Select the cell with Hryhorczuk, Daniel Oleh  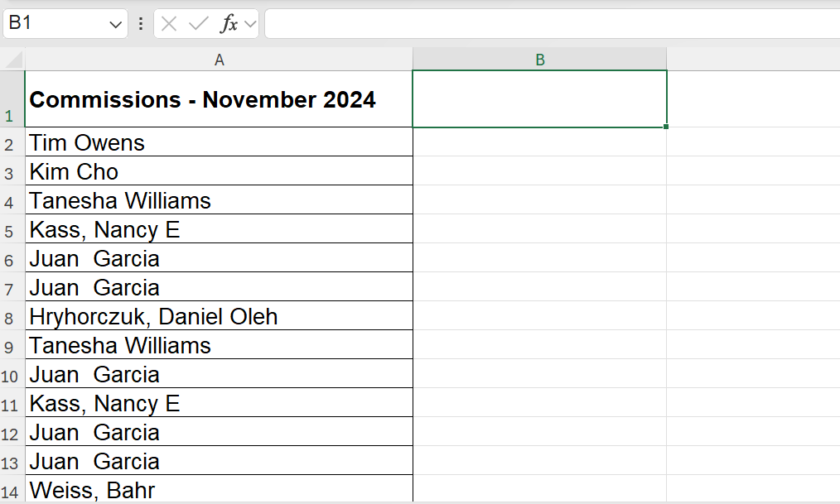pyautogui.click(x=219, y=315)
